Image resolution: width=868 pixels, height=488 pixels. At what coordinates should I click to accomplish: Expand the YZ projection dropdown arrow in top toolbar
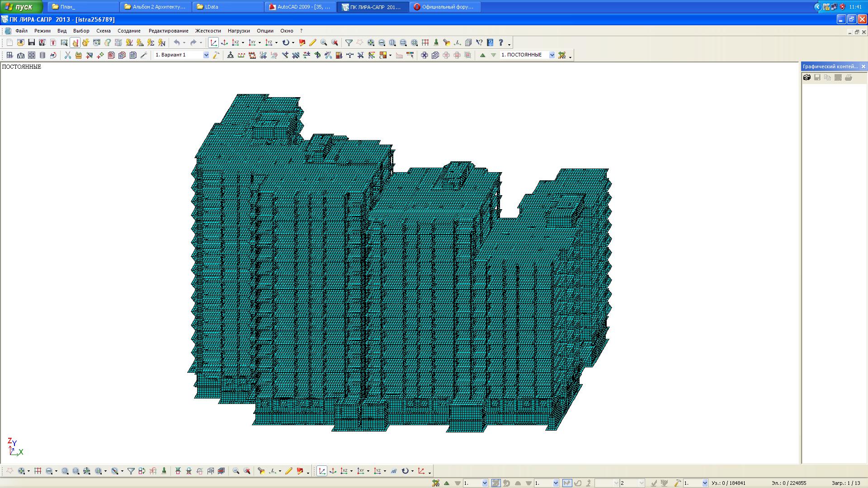pos(276,43)
